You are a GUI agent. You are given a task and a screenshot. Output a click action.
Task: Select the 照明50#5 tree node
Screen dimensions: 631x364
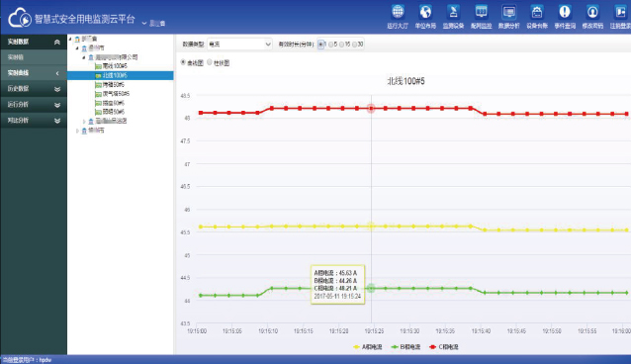110,112
